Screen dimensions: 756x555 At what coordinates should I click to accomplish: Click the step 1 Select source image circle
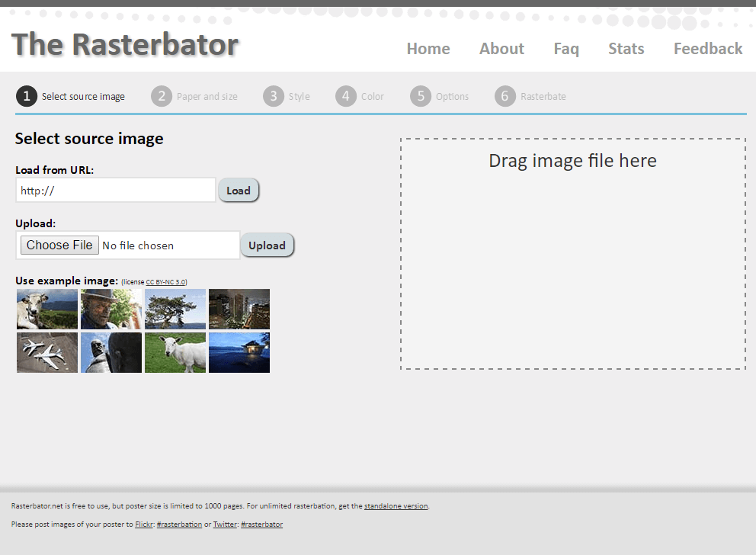(x=26, y=96)
